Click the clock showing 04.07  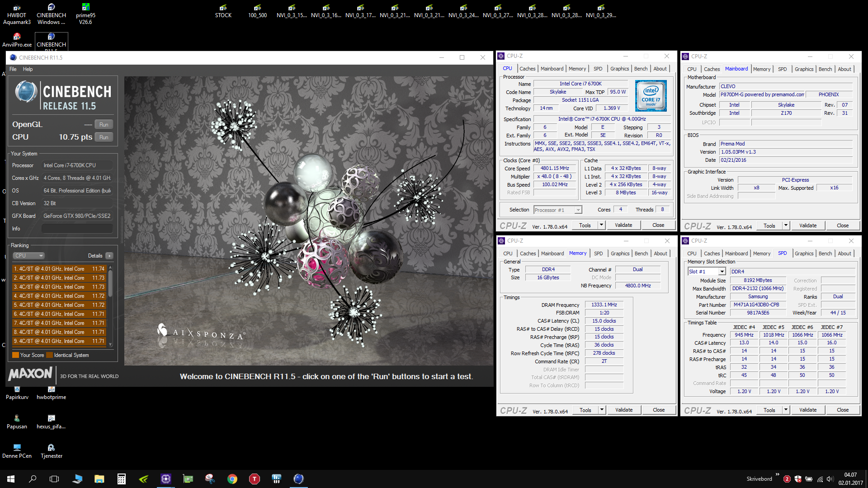(850, 475)
